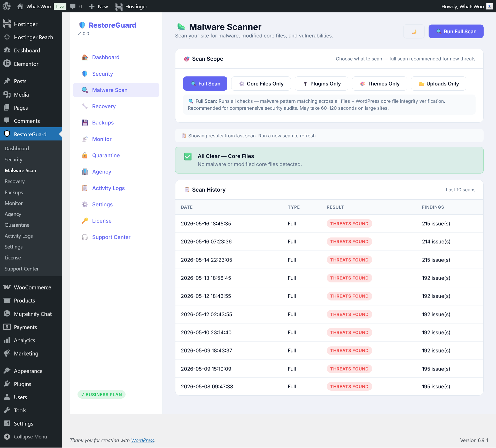Click the user avatar next to Howdy, WhatsWoo

coord(489,6)
